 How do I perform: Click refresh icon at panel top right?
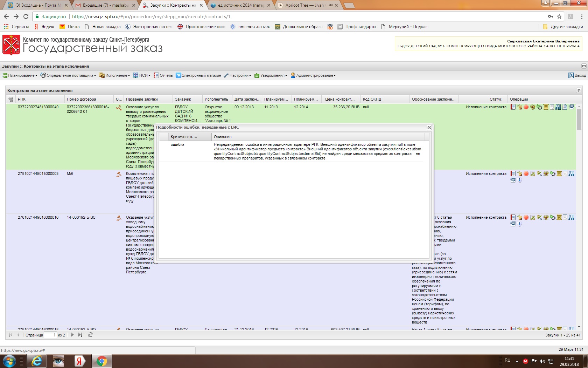(579, 90)
